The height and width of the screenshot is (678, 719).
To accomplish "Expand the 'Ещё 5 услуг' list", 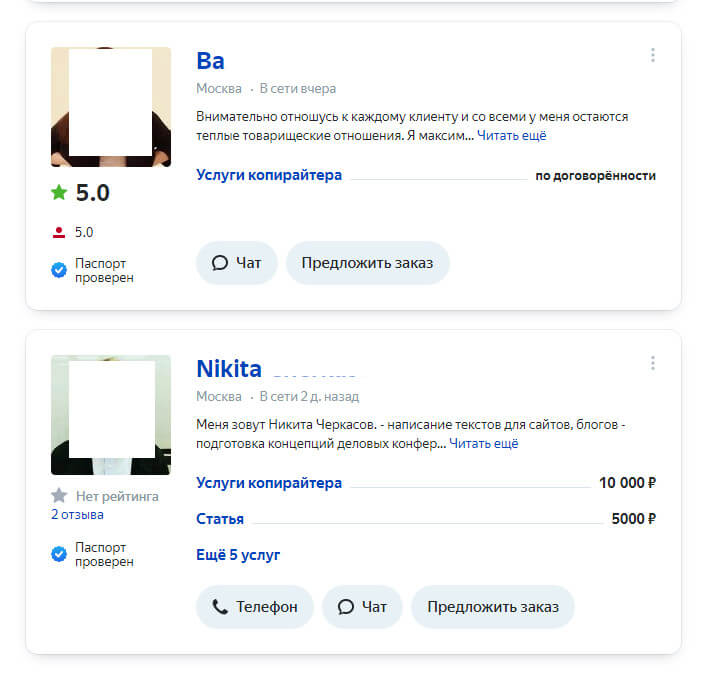I will 238,555.
